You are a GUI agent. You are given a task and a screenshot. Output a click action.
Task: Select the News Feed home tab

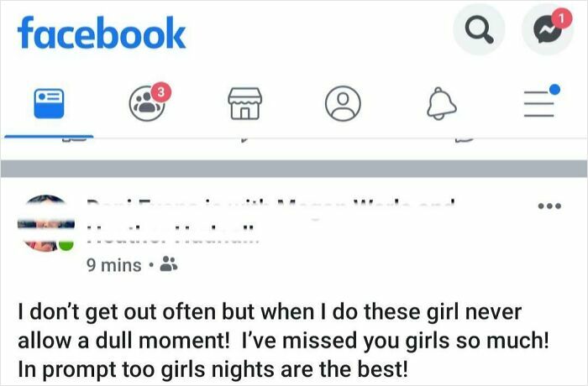(49, 103)
